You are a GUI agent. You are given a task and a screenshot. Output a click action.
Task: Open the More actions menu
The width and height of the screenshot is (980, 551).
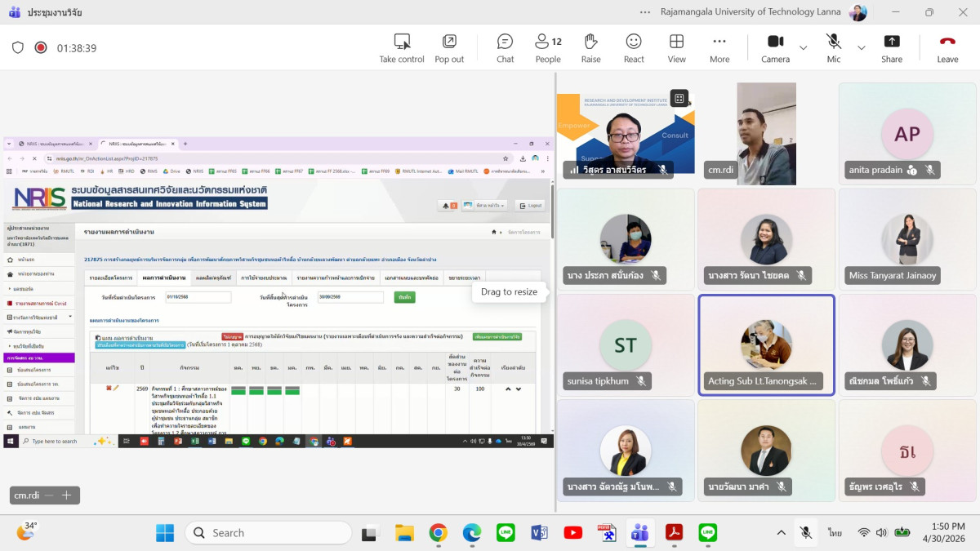click(x=719, y=47)
